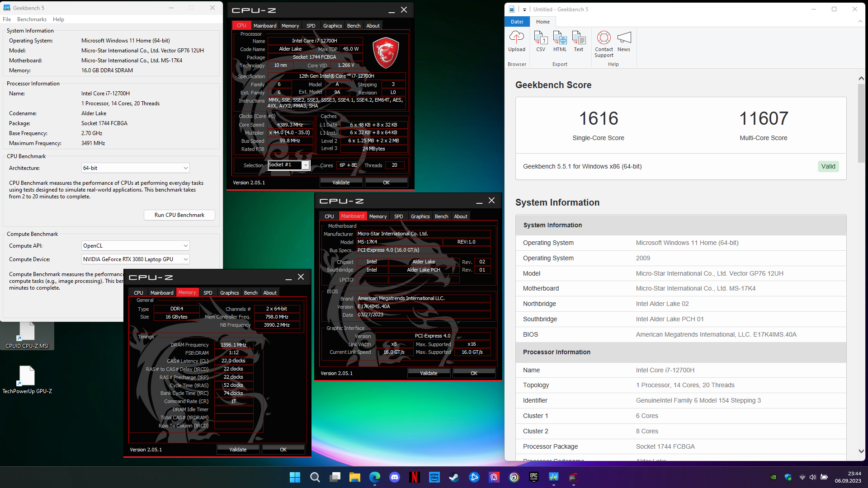The height and width of the screenshot is (488, 868).
Task: Export results as HTML
Action: (x=560, y=42)
